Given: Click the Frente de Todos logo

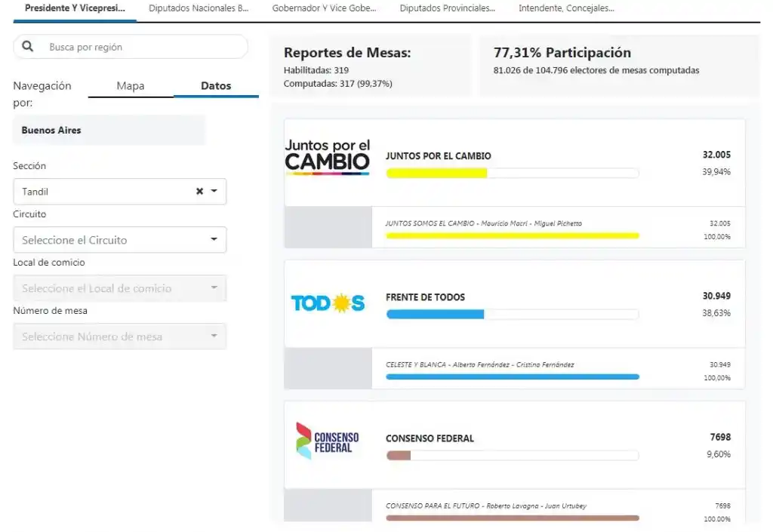Looking at the screenshot, I should click(328, 303).
